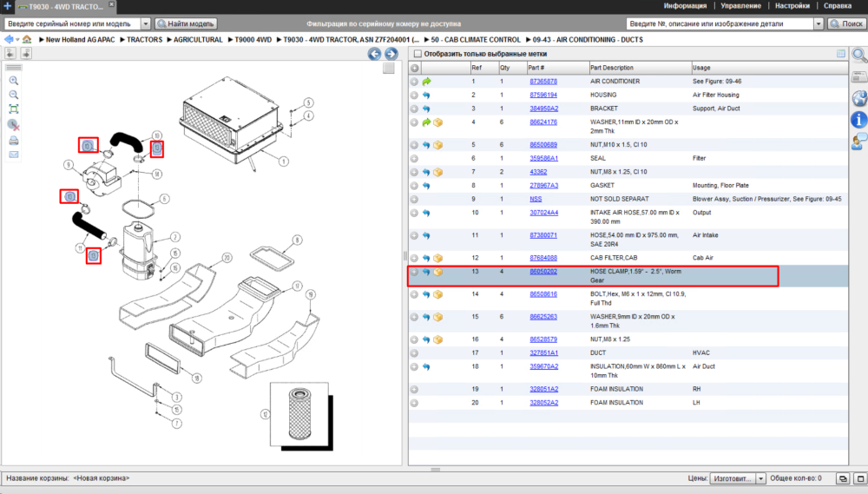Go to previous figure arrow
Screen dimensions: 868x494
(x=374, y=54)
